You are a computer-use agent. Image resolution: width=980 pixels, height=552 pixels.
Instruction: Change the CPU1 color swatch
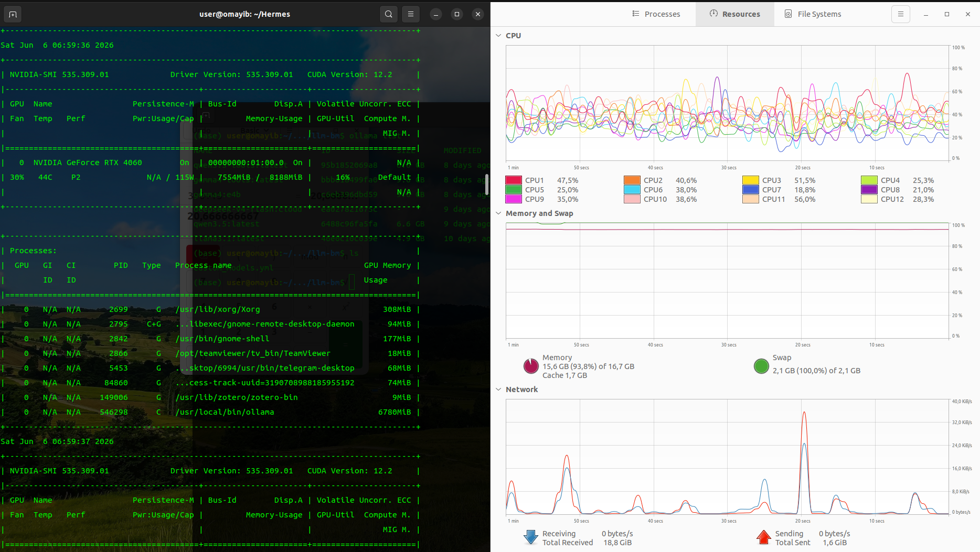[514, 180]
